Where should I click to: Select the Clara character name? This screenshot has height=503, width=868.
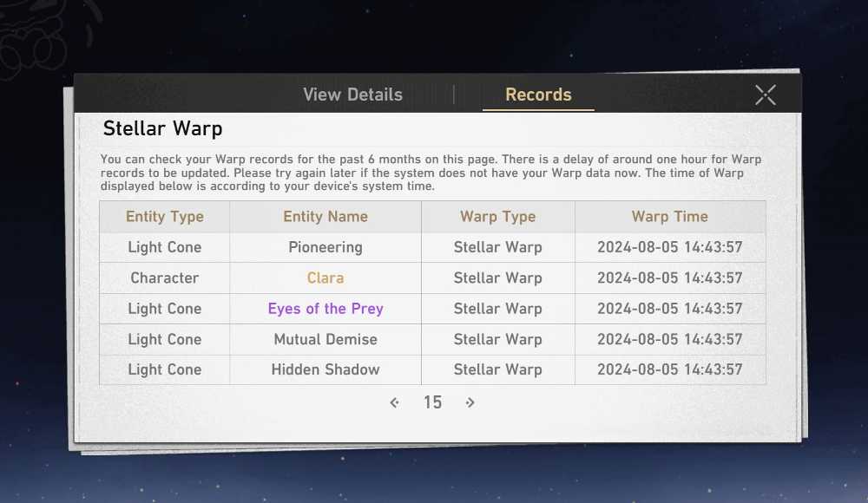325,278
